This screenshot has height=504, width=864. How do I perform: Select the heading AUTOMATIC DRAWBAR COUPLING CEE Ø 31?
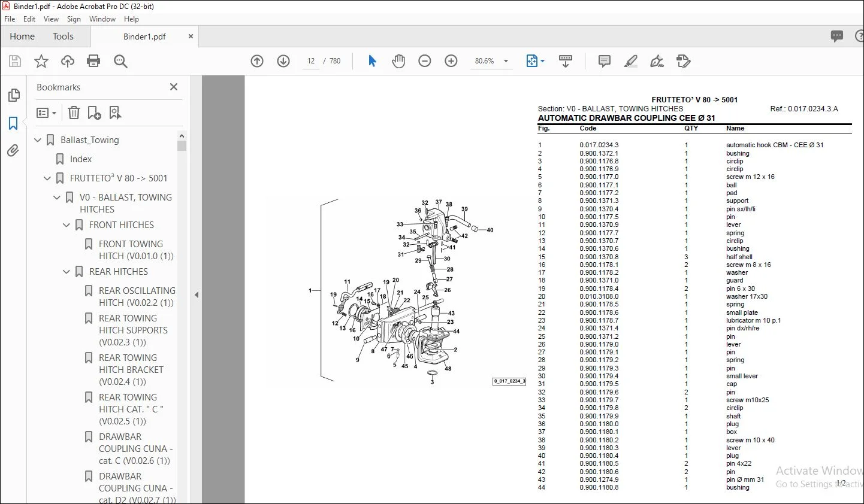point(627,118)
